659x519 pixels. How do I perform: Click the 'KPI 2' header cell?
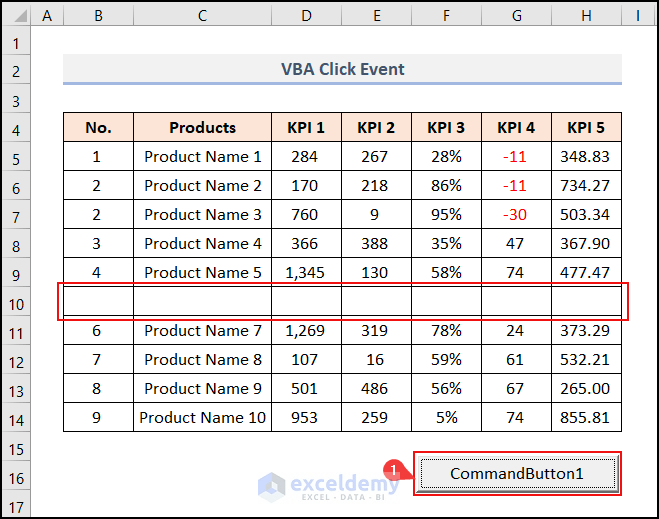tap(377, 127)
